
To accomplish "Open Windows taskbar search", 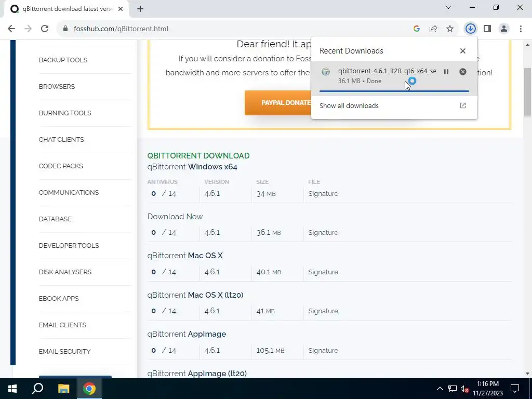I will [x=37, y=389].
